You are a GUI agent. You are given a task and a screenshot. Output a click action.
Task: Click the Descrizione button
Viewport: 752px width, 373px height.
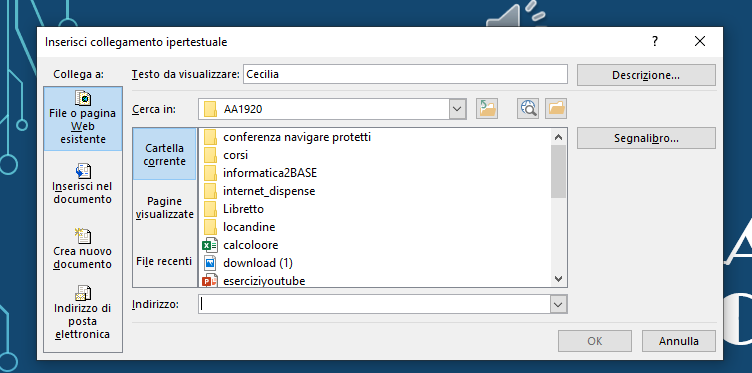tap(646, 75)
